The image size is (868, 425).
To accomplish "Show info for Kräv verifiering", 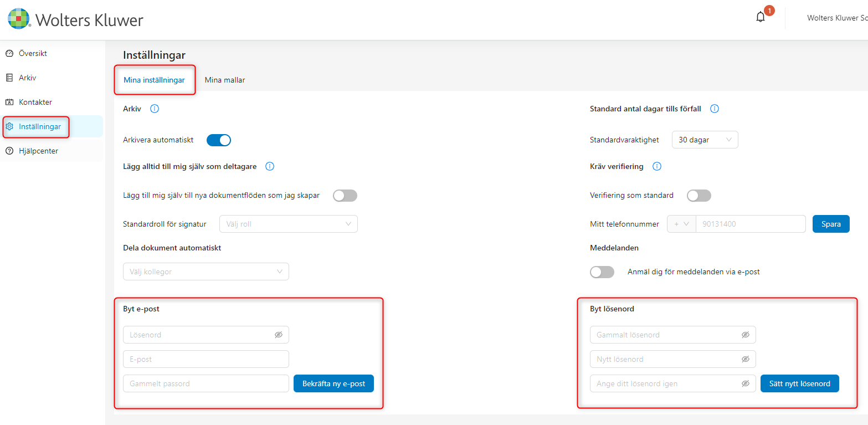I will [657, 166].
